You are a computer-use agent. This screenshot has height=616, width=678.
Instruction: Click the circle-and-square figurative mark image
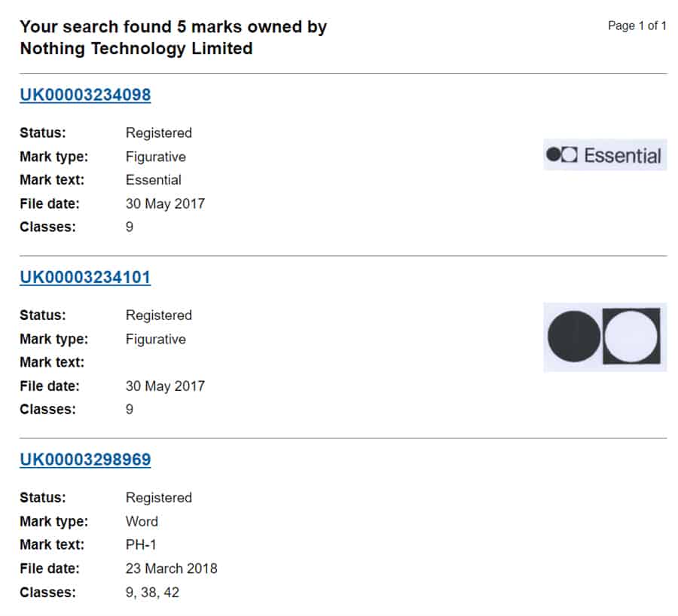pyautogui.click(x=604, y=337)
